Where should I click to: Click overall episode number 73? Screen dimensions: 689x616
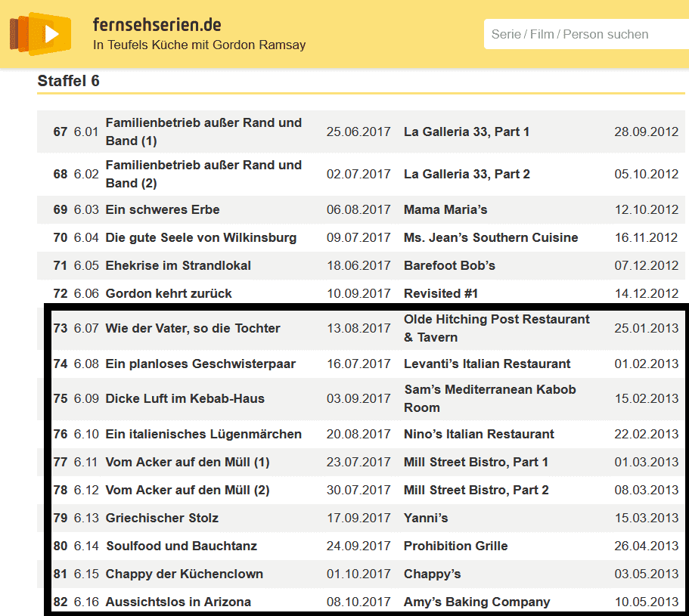(61, 328)
